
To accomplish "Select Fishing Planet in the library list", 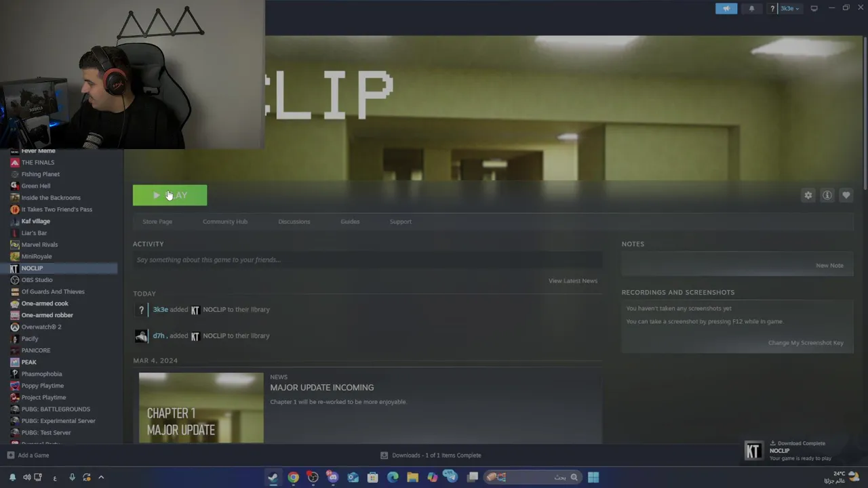I will point(41,174).
